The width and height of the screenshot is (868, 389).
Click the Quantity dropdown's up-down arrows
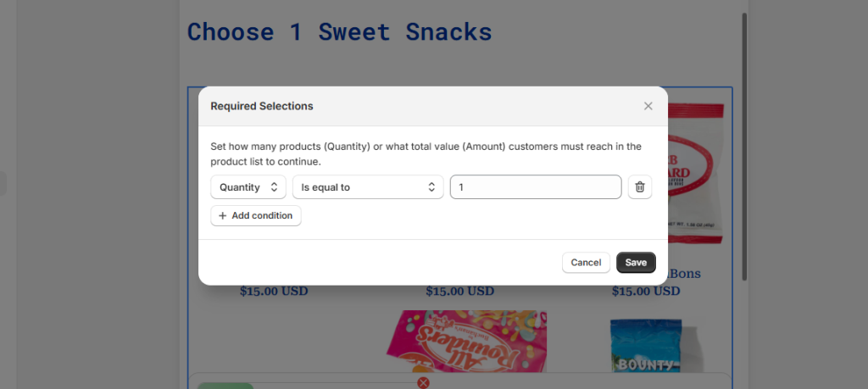coord(274,187)
